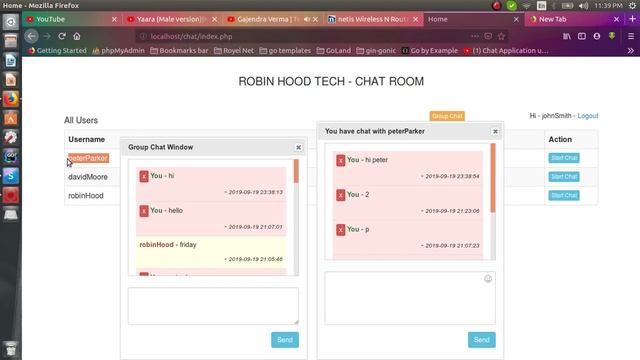Delete the 'You - hello' group message
The height and width of the screenshot is (360, 640).
[x=144, y=211]
